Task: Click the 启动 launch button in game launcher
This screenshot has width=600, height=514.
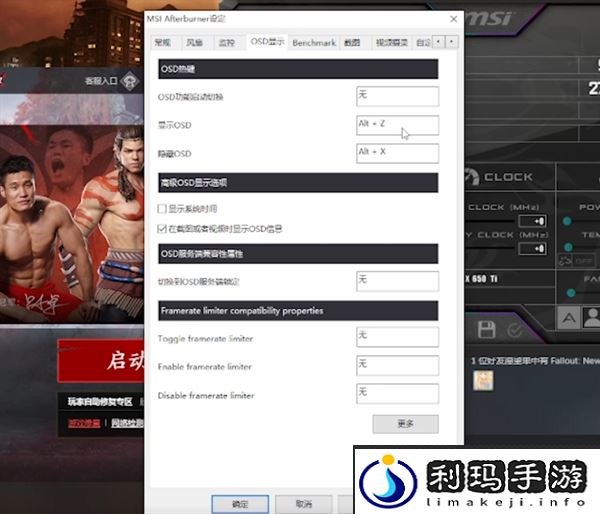Action: (x=101, y=361)
